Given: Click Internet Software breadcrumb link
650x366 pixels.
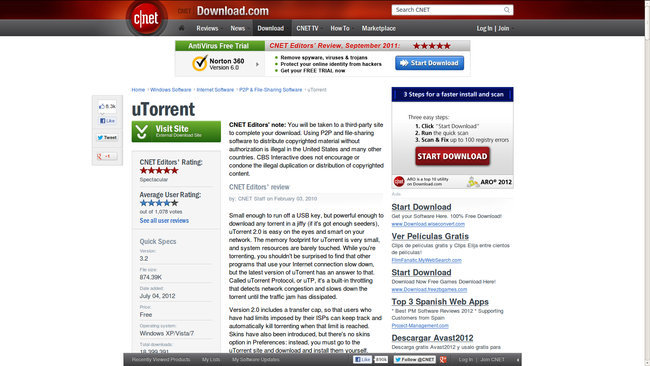Looking at the screenshot, I should pyautogui.click(x=215, y=90).
